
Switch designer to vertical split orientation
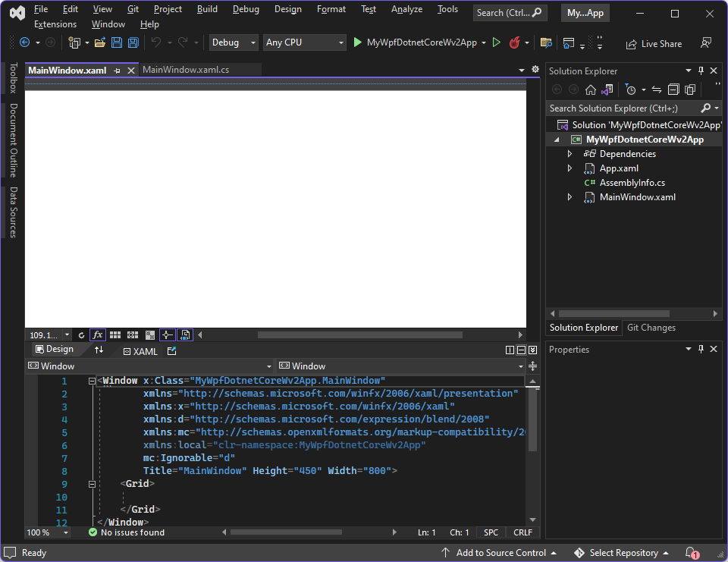click(x=510, y=350)
